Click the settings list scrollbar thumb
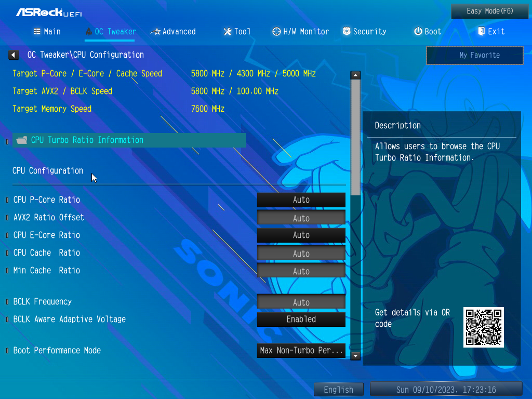 [355, 137]
